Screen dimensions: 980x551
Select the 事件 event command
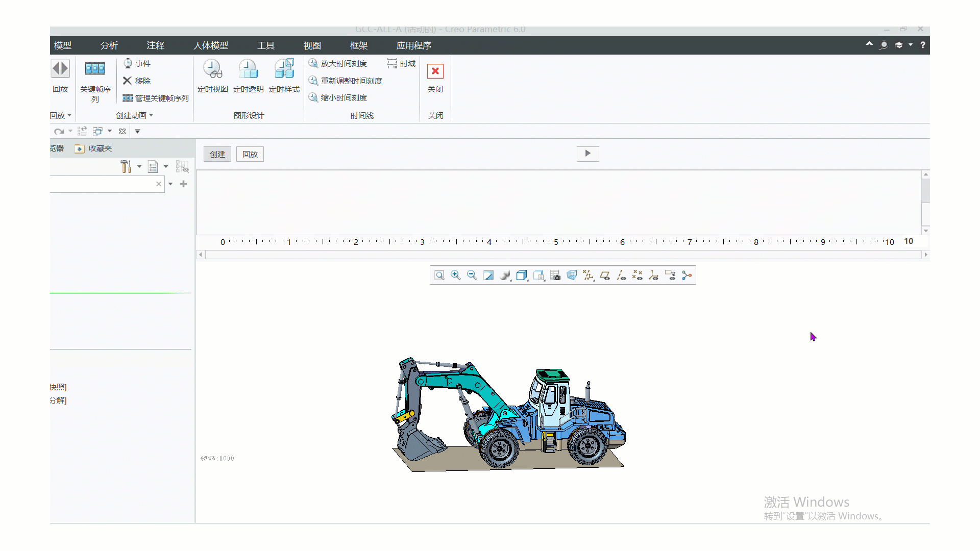[137, 63]
